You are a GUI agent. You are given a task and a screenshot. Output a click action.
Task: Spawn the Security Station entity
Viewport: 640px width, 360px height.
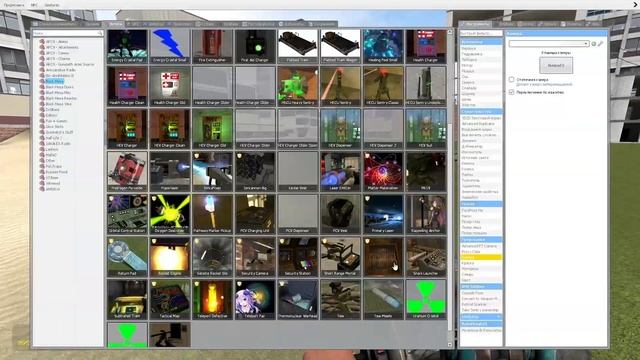[298, 257]
